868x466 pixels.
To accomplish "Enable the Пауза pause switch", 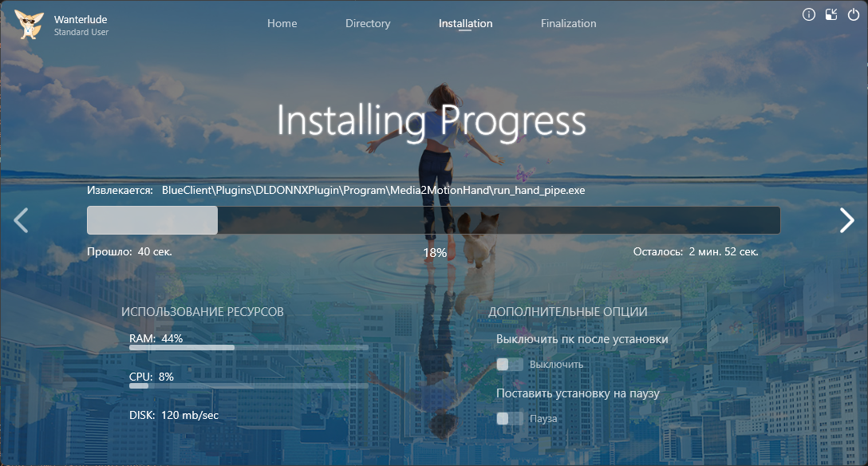I will pyautogui.click(x=509, y=418).
